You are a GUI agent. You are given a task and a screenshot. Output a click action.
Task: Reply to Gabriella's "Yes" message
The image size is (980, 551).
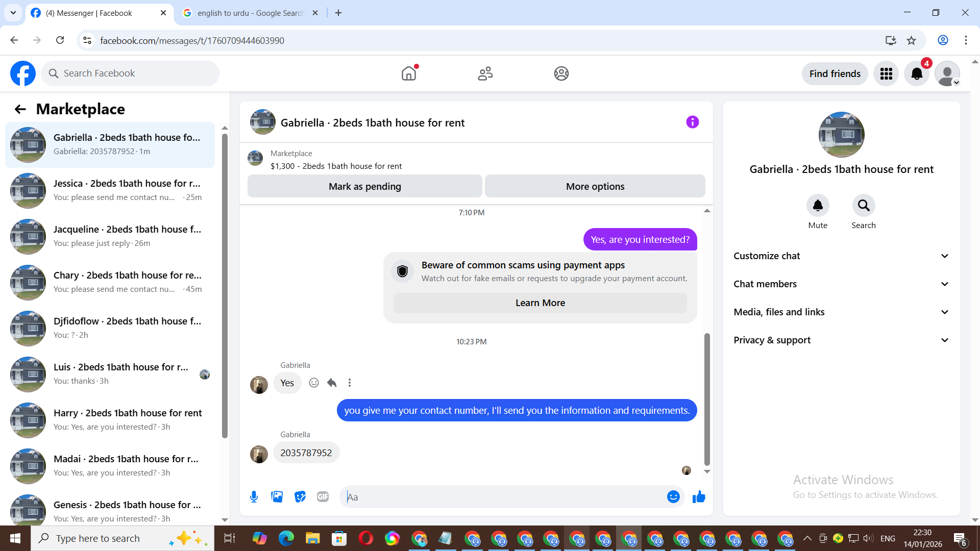(332, 383)
